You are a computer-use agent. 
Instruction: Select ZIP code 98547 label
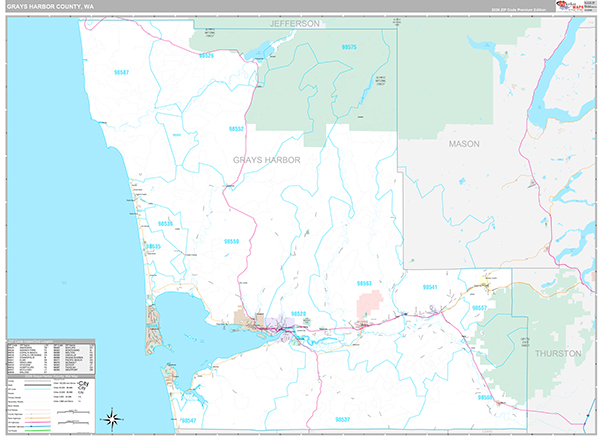(189, 420)
